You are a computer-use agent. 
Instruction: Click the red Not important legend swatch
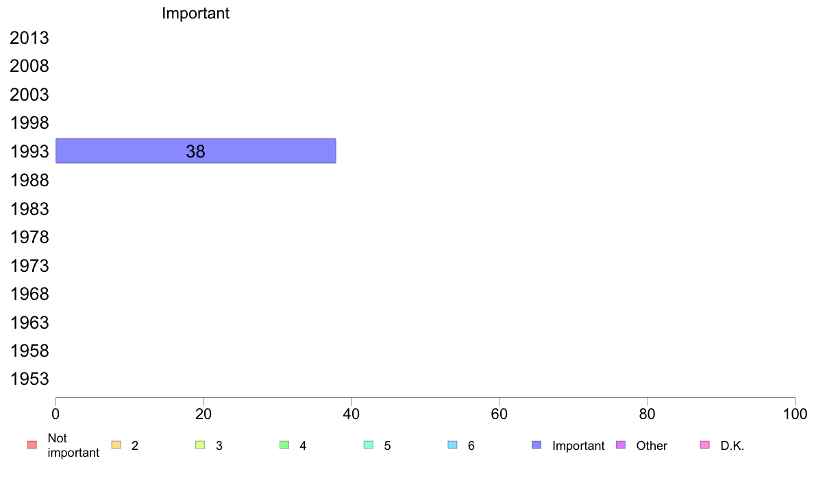point(32,445)
